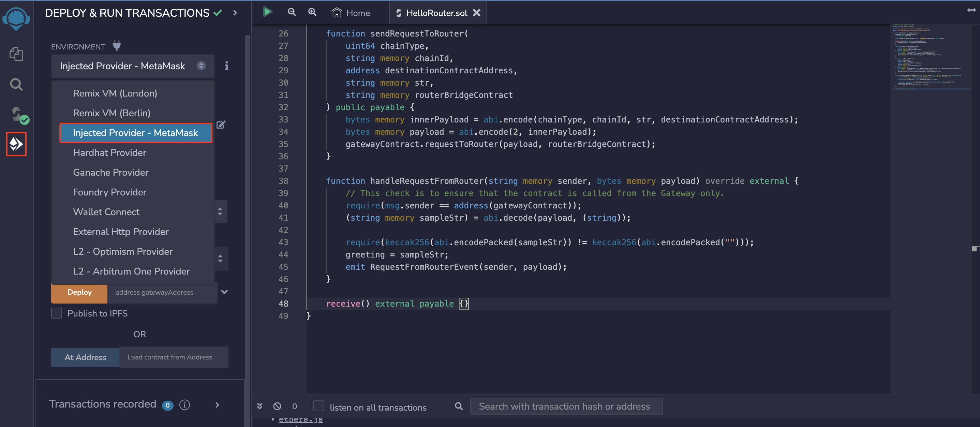This screenshot has width=980, height=427.
Task: Open the File Explorer sidebar icon
Action: [x=16, y=54]
